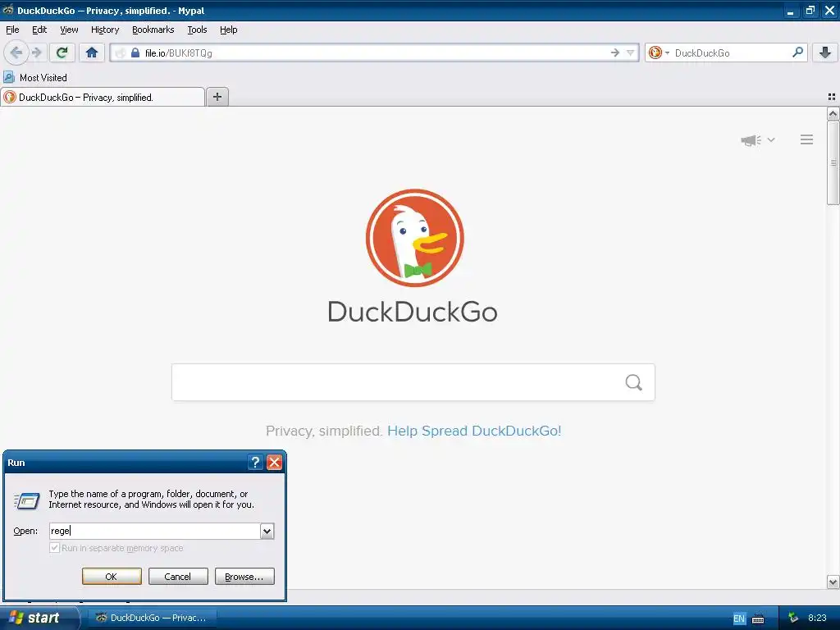This screenshot has width=840, height=630.
Task: Select the DuckDuckGo taskbar button
Action: (152, 618)
